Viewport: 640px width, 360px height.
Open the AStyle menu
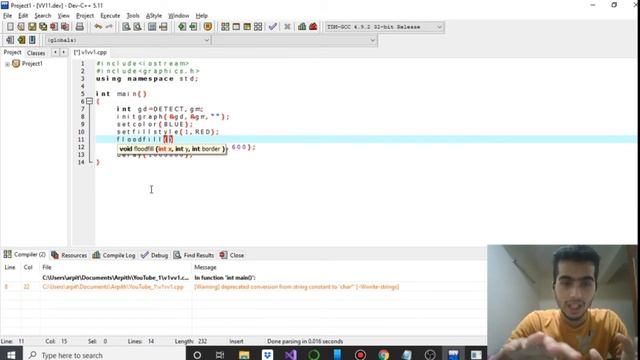click(154, 16)
